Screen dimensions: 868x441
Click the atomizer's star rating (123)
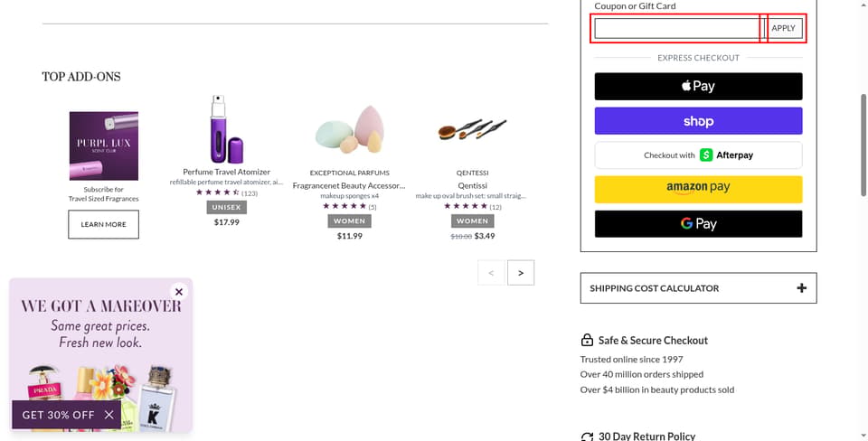[226, 192]
